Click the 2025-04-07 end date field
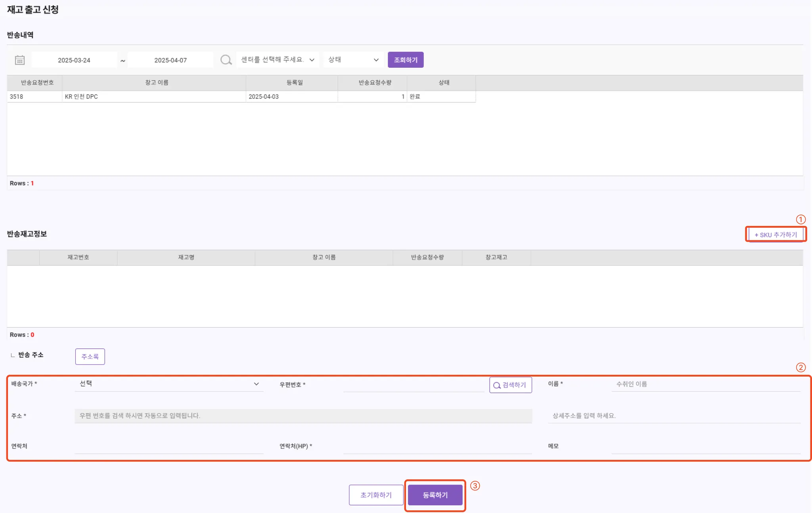This screenshot has height=513, width=812. pyautogui.click(x=170, y=60)
